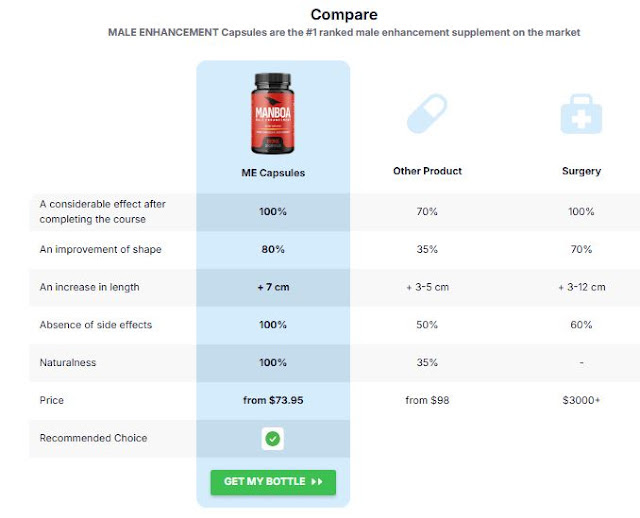Screen dimensions: 640x518
Task: Click the green checkmark Recommended Choice icon
Action: 273,438
